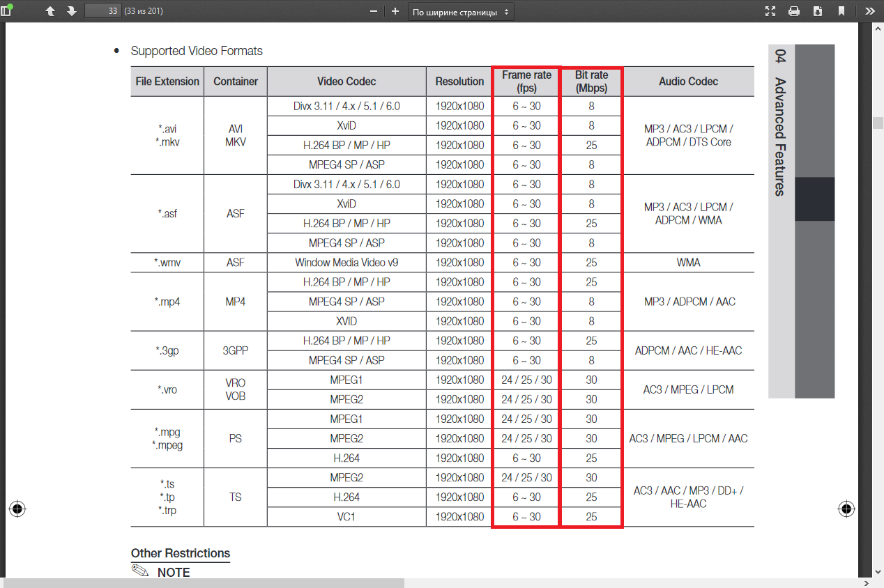Click the 'Frame rate (fps)' column header
The height and width of the screenshot is (588, 884).
click(526, 82)
